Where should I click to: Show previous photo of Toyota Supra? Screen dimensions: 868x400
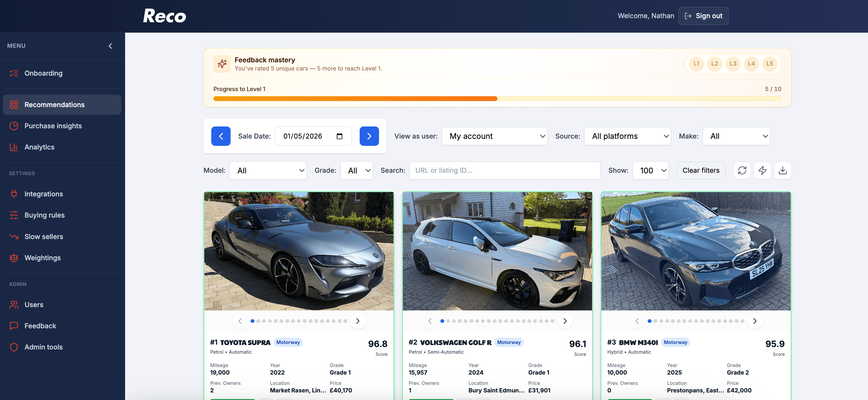240,321
